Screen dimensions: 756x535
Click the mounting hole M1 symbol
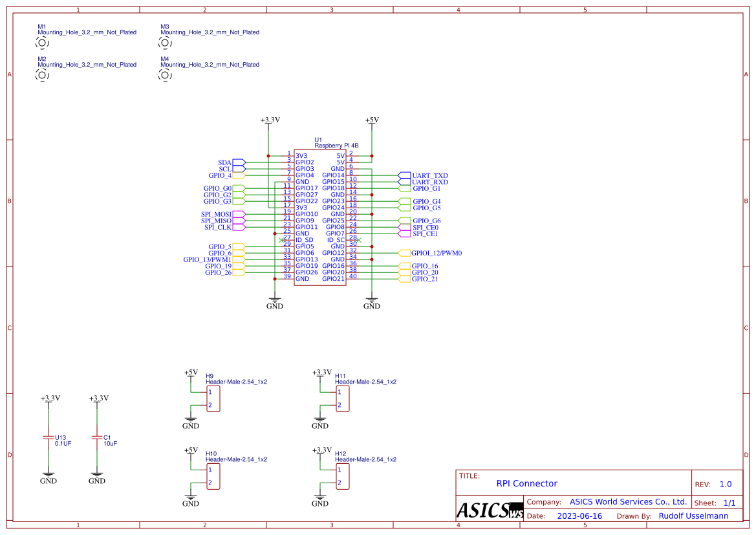coord(41,43)
